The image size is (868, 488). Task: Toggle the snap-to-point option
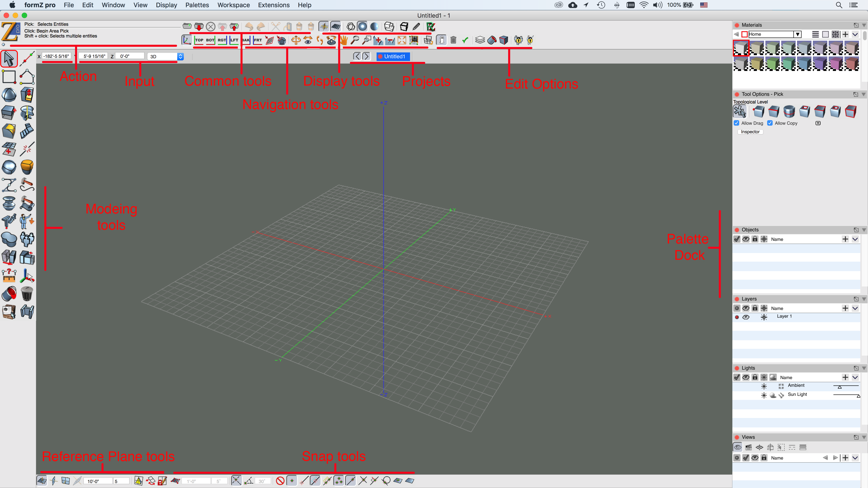(292, 481)
